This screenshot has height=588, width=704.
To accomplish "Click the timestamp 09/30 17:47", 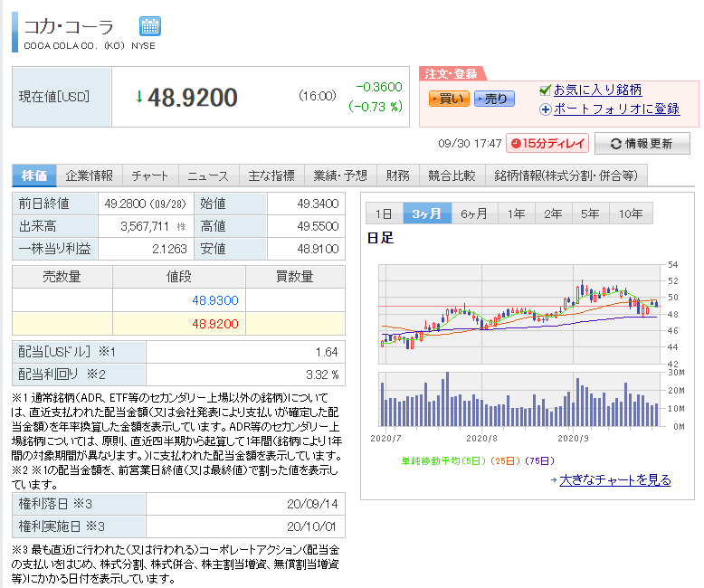I will coord(470,144).
